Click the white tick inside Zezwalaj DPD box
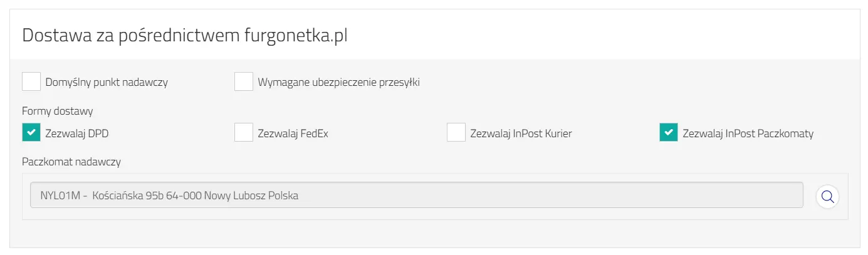This screenshot has width=868, height=255. (x=31, y=133)
